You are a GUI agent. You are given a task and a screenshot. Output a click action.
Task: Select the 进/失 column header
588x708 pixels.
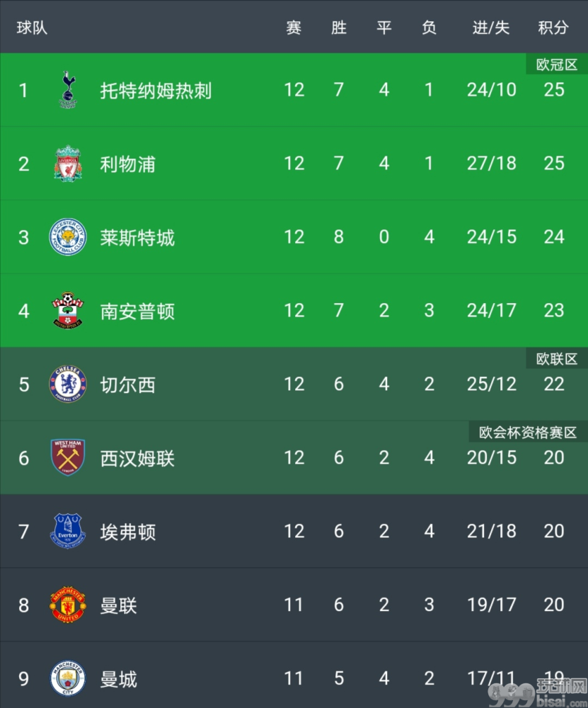coord(491,28)
